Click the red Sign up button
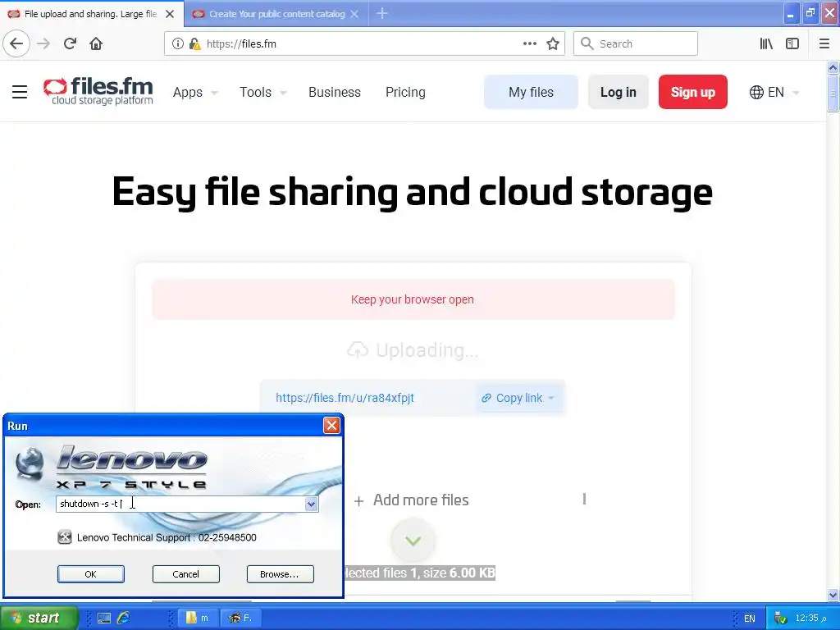840x630 pixels. click(692, 92)
